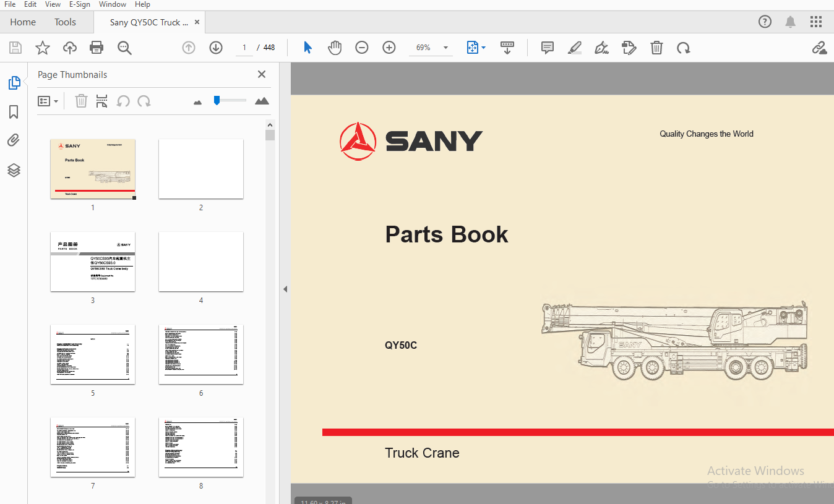The width and height of the screenshot is (834, 504).
Task: Open notifications bell
Action: click(790, 22)
